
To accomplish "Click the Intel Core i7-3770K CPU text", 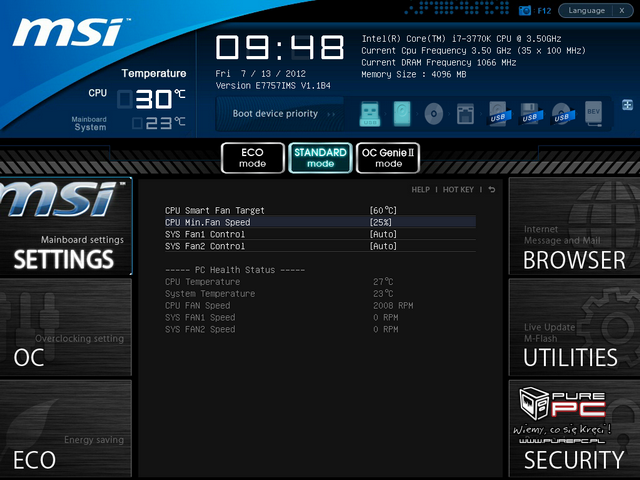I will click(x=461, y=39).
